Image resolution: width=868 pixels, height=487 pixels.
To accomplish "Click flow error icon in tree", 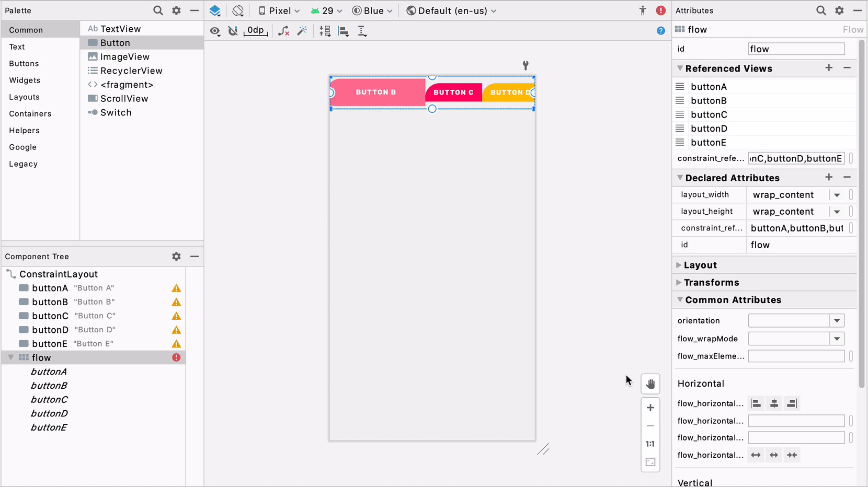I will click(176, 357).
